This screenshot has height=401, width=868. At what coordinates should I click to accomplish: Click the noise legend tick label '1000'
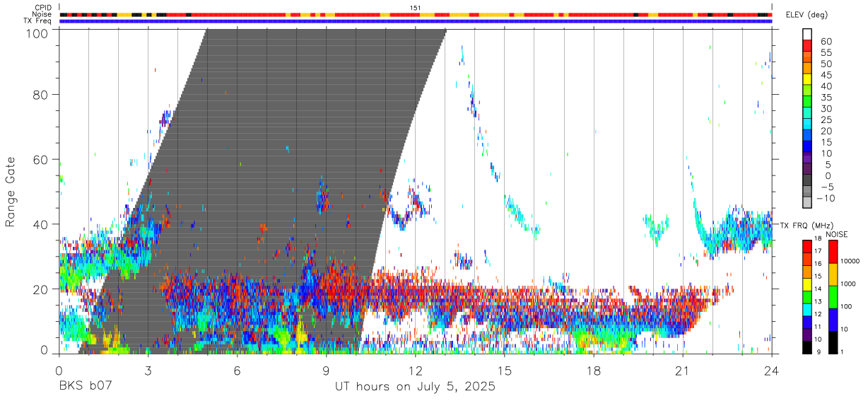point(849,284)
